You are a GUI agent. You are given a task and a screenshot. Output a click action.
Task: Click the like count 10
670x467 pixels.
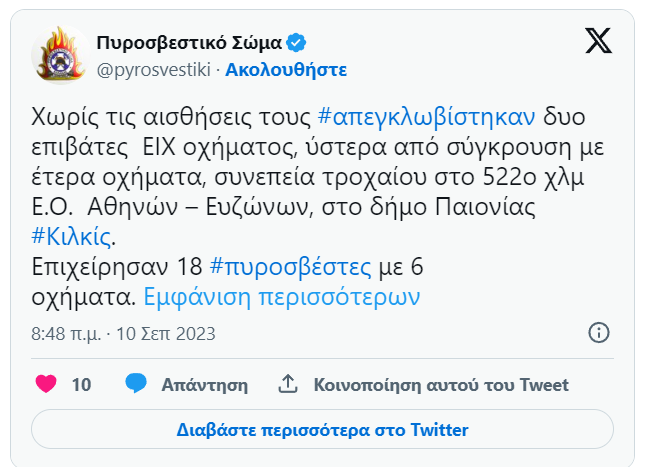(x=81, y=385)
